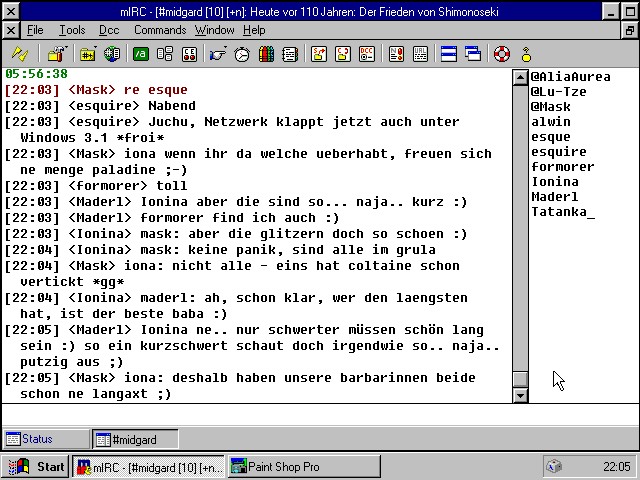Click the About mIRC yellow figure icon
Viewport: 640px width, 480px height.
[526, 54]
